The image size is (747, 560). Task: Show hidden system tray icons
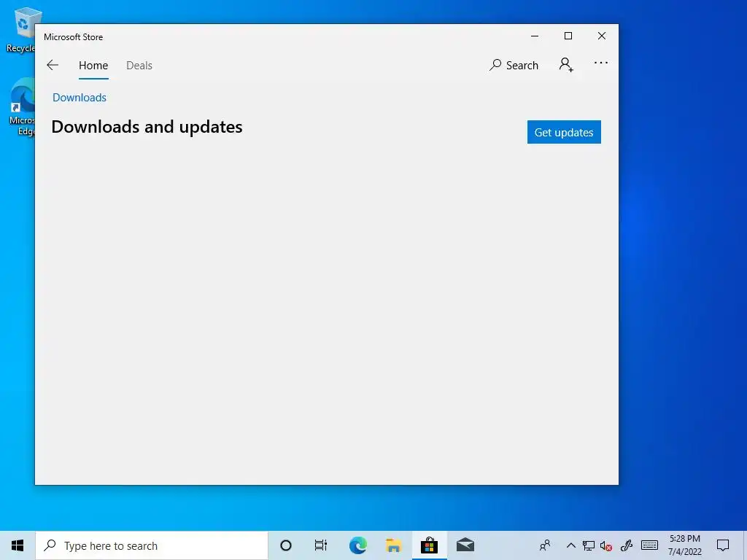(570, 545)
